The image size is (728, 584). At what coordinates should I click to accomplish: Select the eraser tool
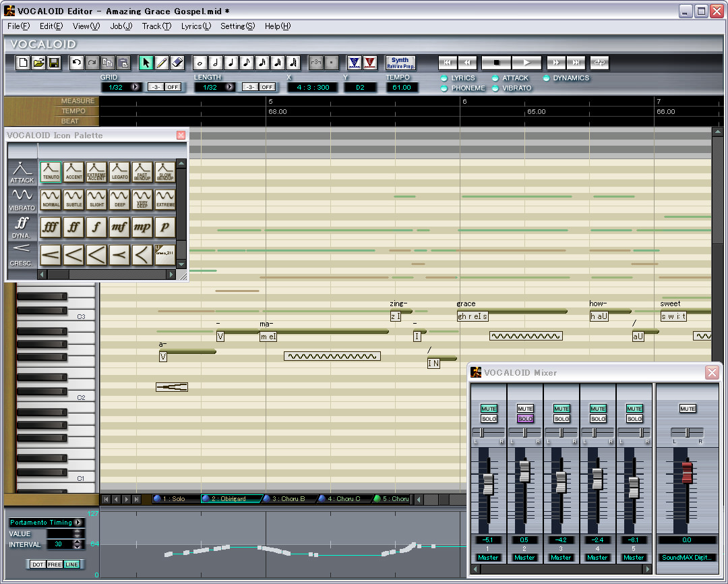coord(177,63)
